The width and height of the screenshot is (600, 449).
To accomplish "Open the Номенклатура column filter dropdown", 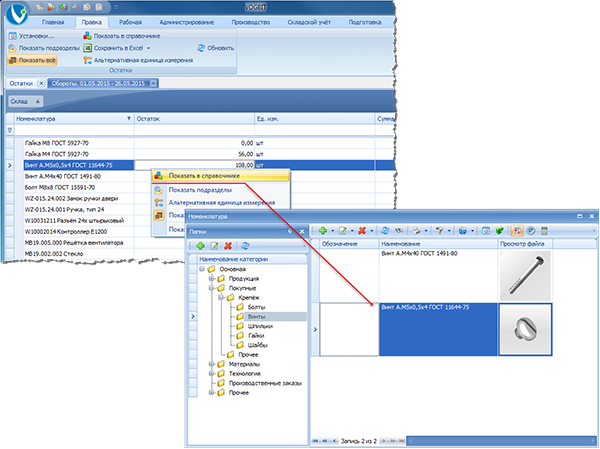I will [129, 119].
